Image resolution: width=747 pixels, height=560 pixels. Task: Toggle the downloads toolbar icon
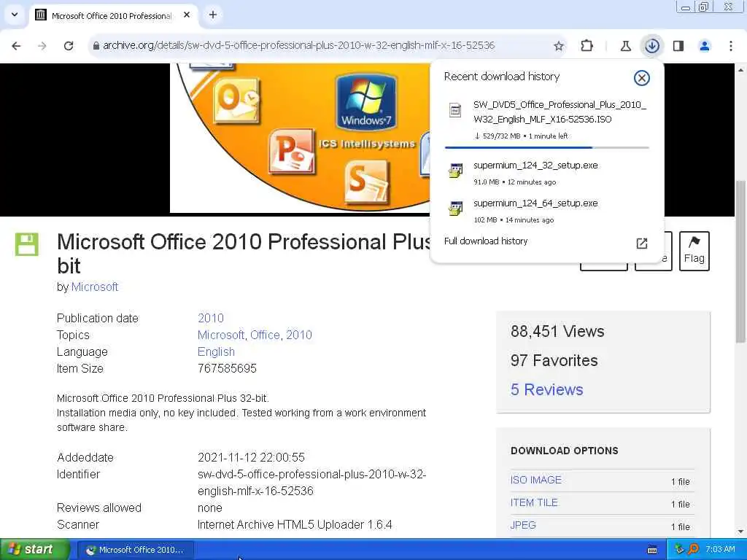tap(651, 46)
